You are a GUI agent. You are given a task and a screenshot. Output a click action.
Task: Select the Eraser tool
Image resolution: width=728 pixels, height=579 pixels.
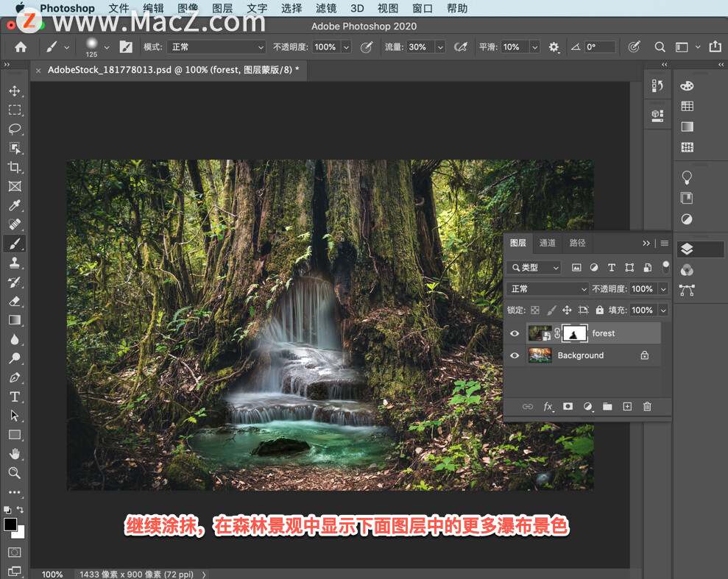pyautogui.click(x=14, y=301)
